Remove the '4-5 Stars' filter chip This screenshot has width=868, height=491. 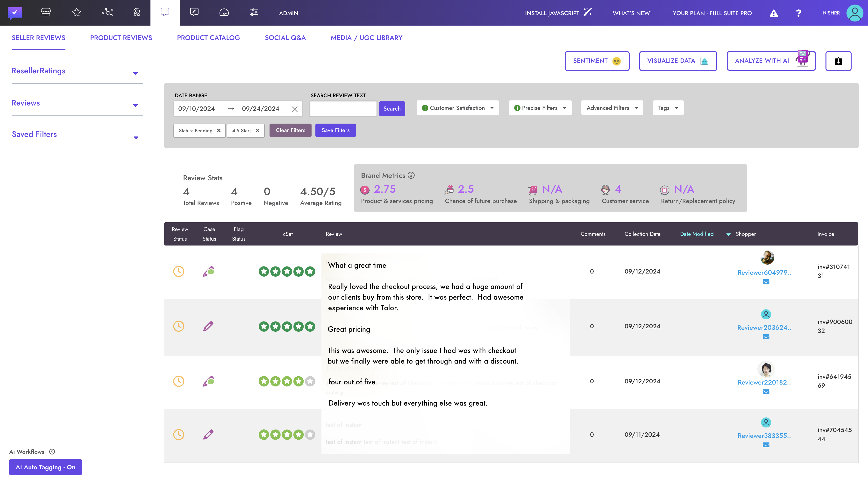(x=258, y=131)
